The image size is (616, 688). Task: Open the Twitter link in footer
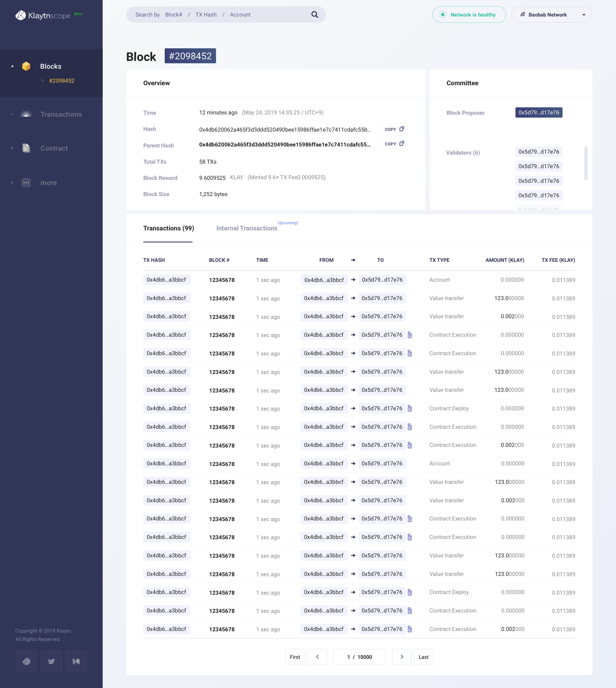click(x=51, y=661)
